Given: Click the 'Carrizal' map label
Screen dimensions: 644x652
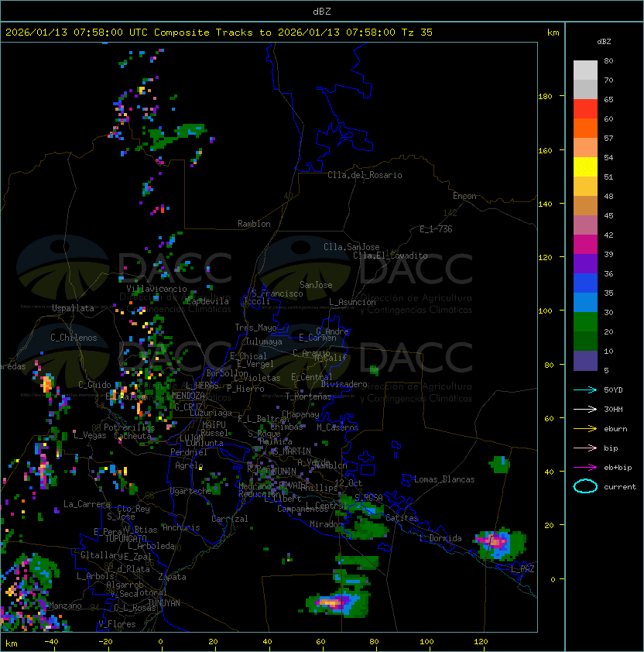Looking at the screenshot, I should (229, 519).
